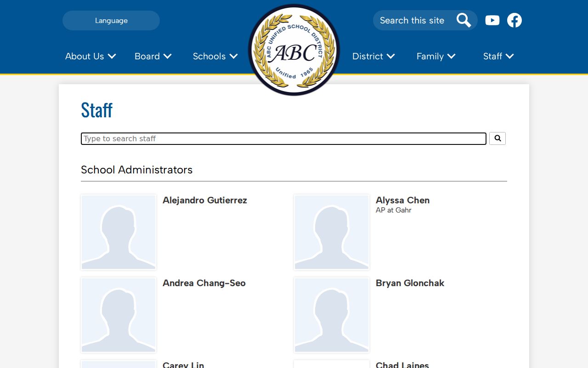Open Andrea Chang-Seo's profile name
Screen dimensions: 588x368
click(x=204, y=283)
